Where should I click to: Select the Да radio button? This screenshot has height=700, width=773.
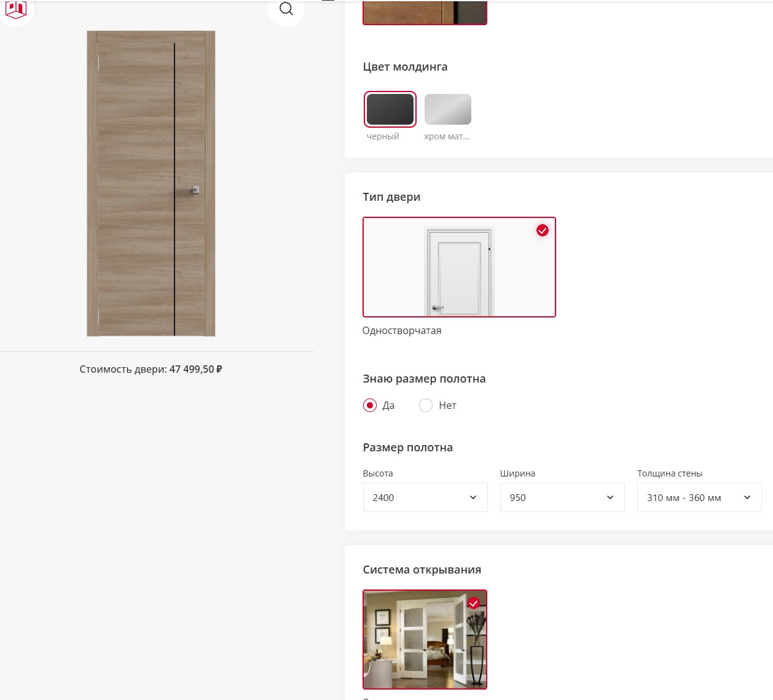370,405
